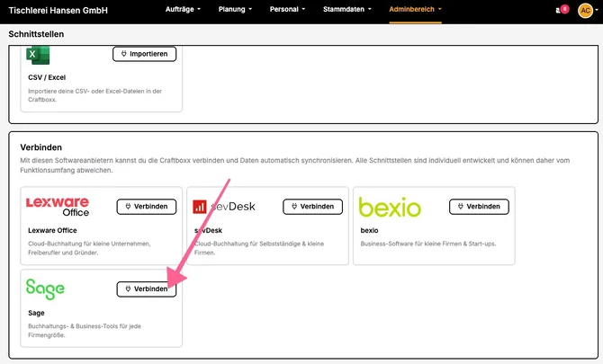Open the AC user avatar menu
This screenshot has width=603, height=364.
tap(585, 11)
